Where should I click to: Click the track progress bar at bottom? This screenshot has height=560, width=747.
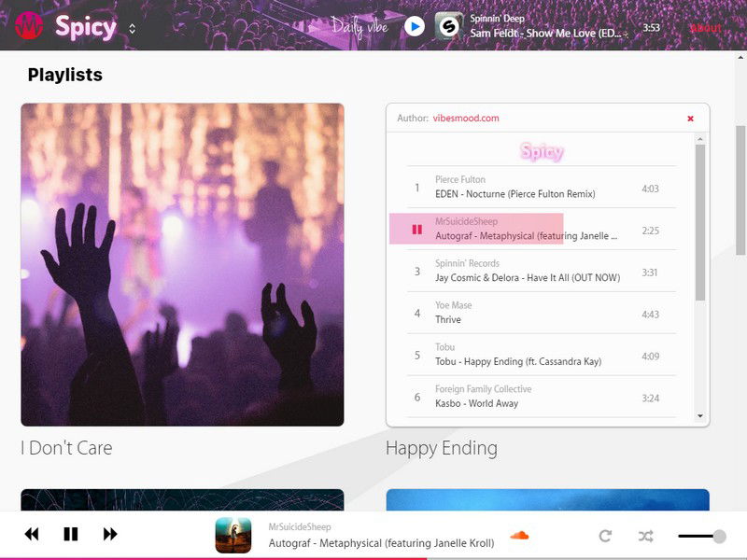coord(373,558)
